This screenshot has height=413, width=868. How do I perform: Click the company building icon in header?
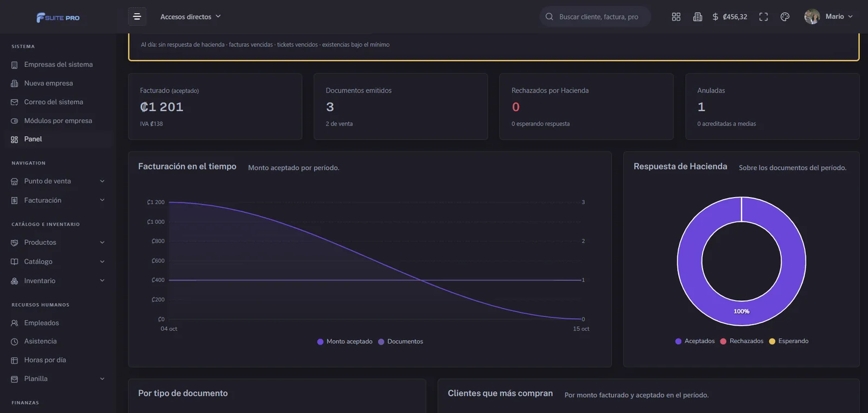[x=698, y=17]
